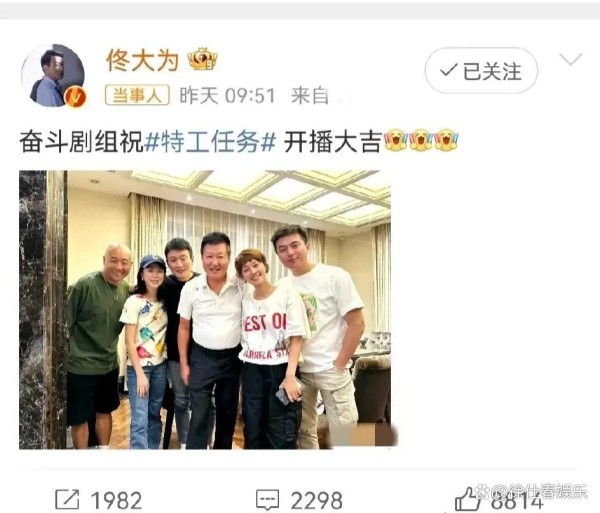Expand the post options chevron

[x=571, y=60]
